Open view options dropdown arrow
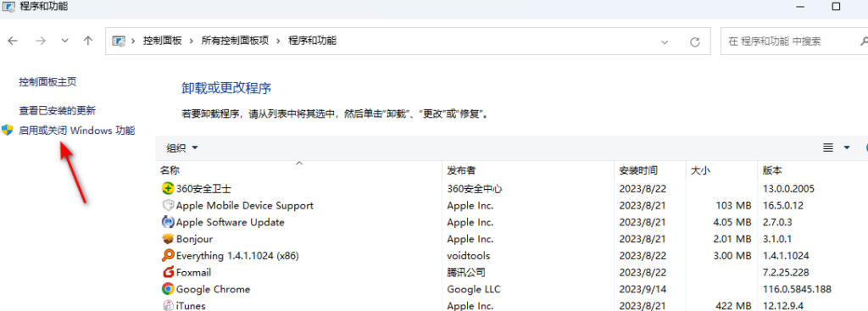The height and width of the screenshot is (311, 868). pos(847,147)
